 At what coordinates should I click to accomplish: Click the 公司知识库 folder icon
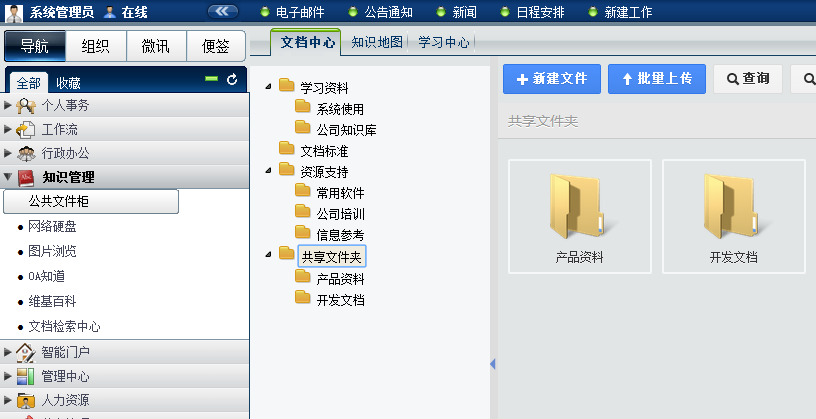303,128
